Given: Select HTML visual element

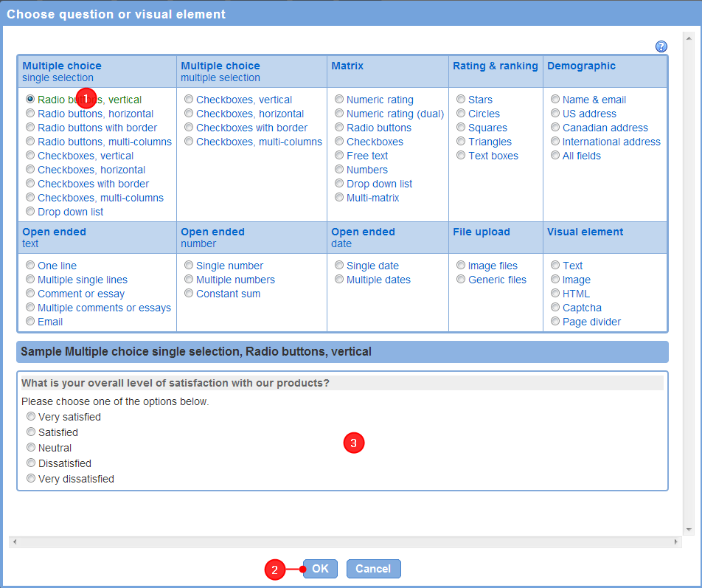Looking at the screenshot, I should (555, 294).
